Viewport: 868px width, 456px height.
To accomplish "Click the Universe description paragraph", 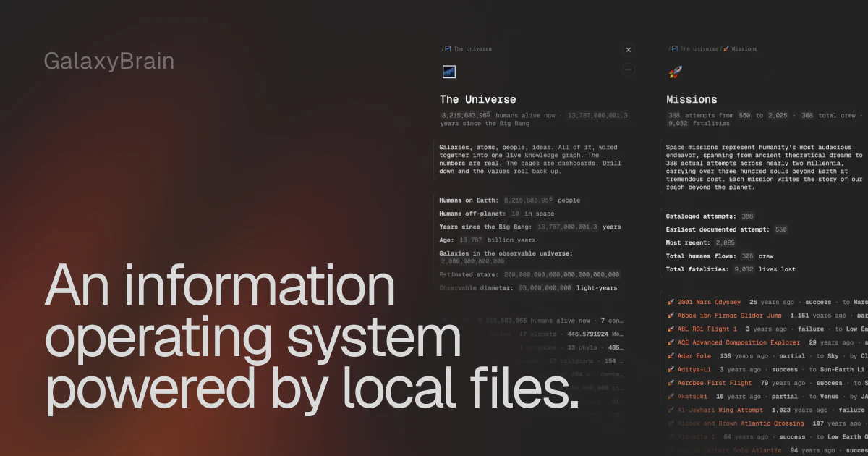I will tap(532, 159).
